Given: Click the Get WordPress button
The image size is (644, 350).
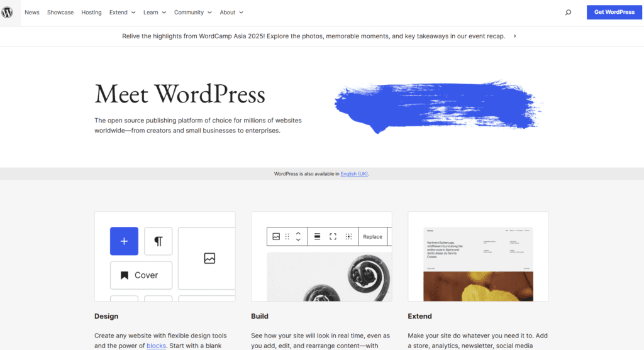Looking at the screenshot, I should click(x=614, y=13).
